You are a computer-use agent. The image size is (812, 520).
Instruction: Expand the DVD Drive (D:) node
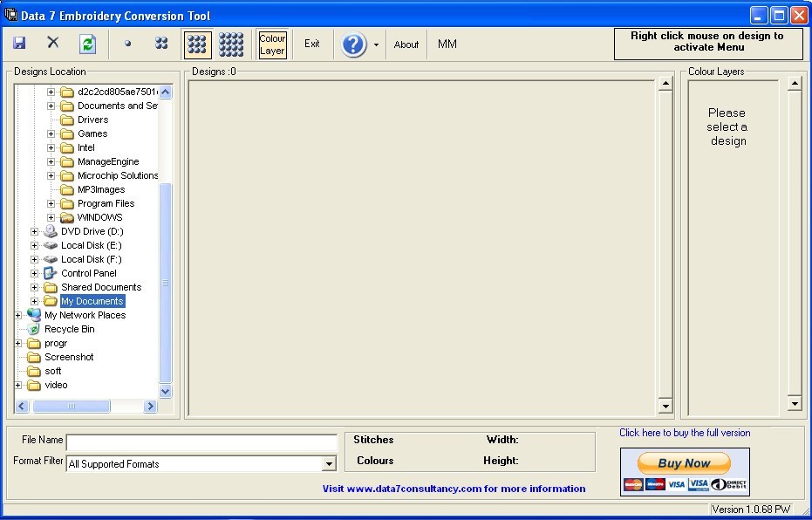point(34,231)
